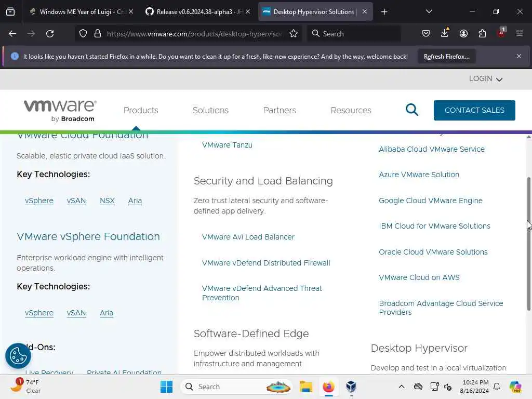Open Oracle Cloud VMware Solutions link
Viewport: 532px width, 399px height.
(x=433, y=252)
